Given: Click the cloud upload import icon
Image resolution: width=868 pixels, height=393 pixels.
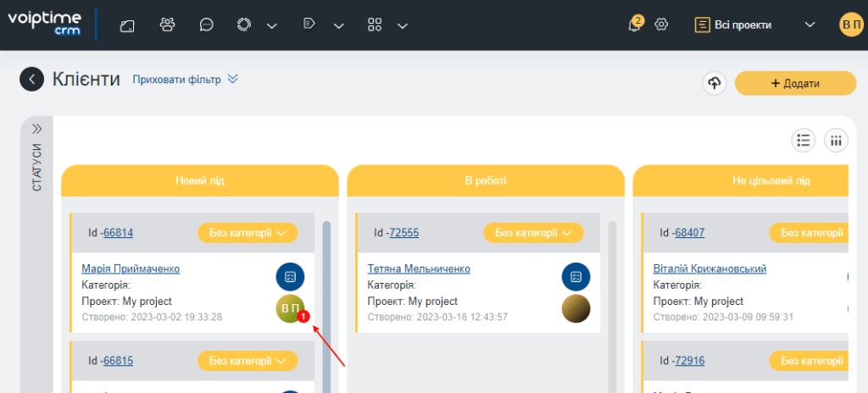Looking at the screenshot, I should coord(714,83).
